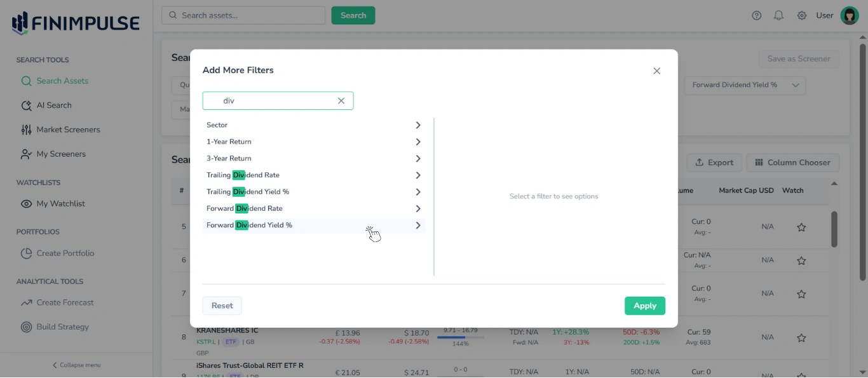This screenshot has width=868, height=378.
Task: Reset the filter selections
Action: point(222,306)
